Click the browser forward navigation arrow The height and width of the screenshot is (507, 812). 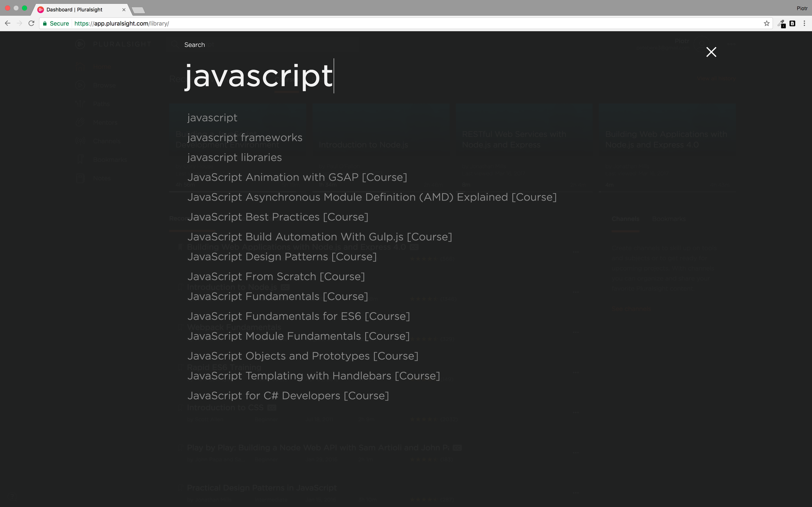click(x=19, y=23)
